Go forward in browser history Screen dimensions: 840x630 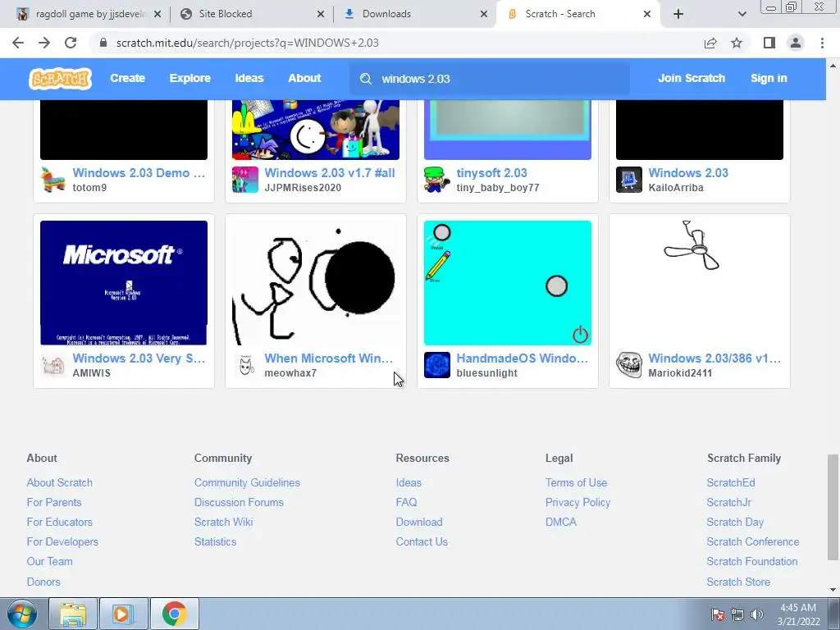point(44,43)
